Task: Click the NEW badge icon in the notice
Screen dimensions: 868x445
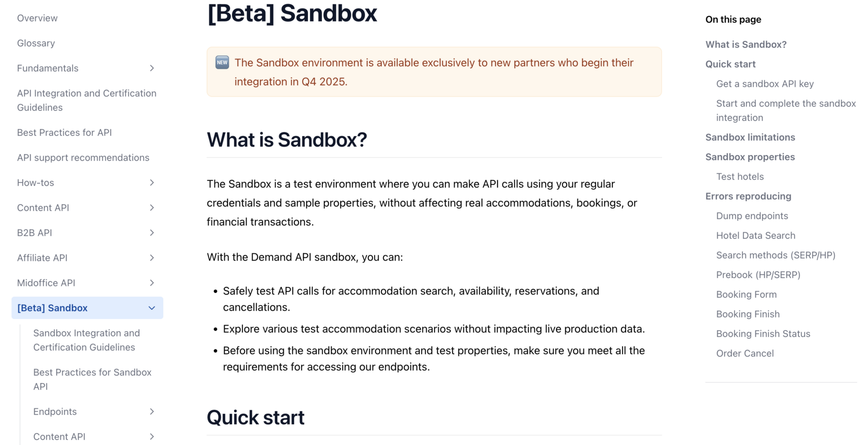Action: point(222,63)
